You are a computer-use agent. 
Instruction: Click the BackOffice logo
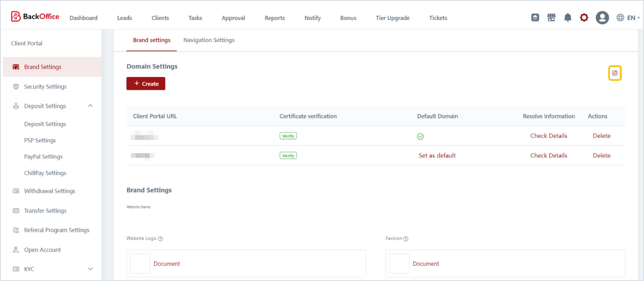(x=35, y=17)
